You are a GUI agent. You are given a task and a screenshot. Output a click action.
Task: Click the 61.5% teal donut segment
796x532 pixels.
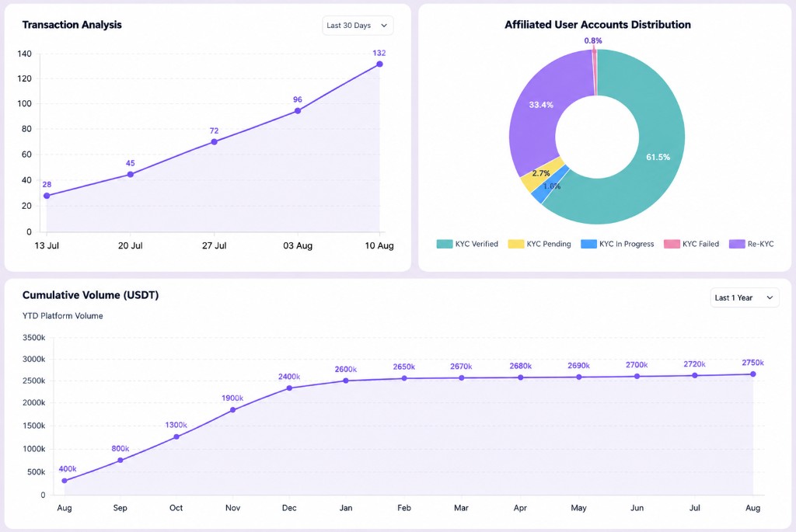(x=658, y=157)
